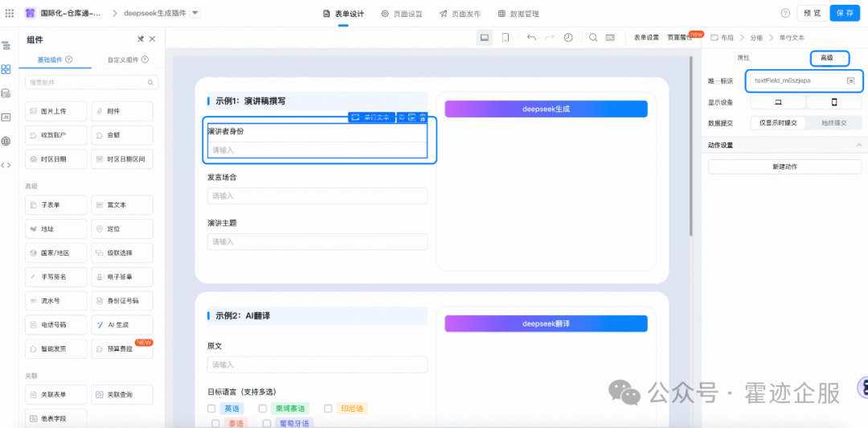Click the 发言场合 input field
The height and width of the screenshot is (428, 868).
point(317,195)
